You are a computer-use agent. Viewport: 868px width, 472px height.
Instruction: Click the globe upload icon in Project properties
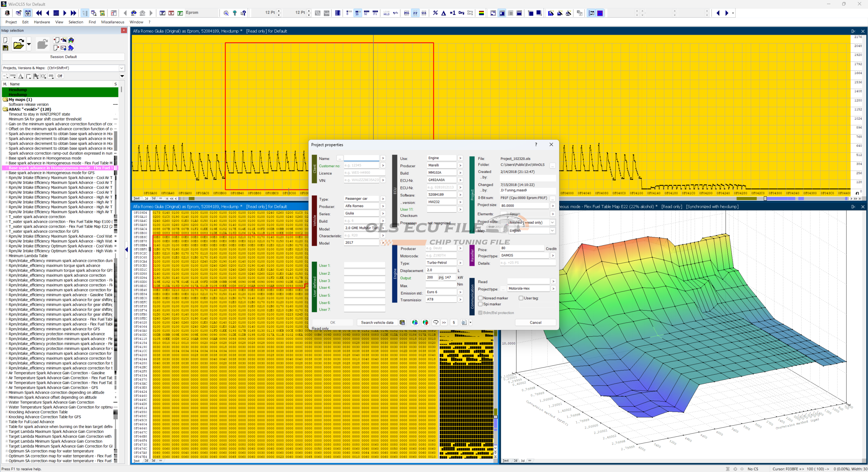pyautogui.click(x=426, y=322)
